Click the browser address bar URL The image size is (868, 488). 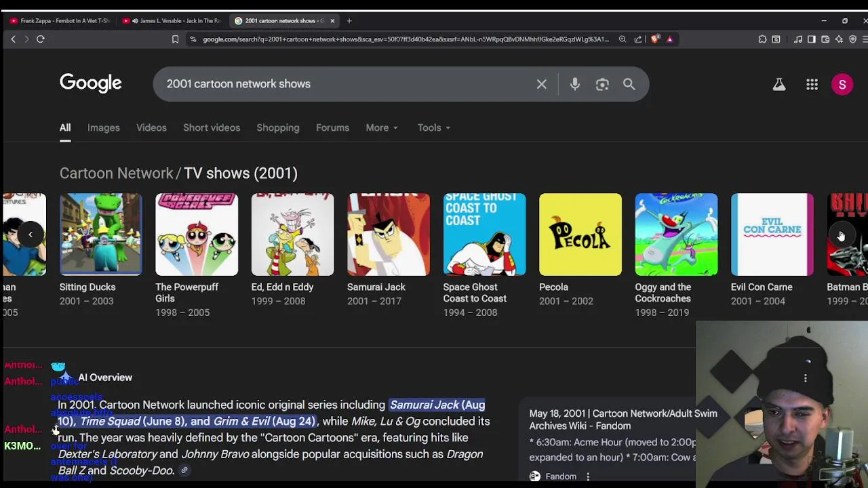click(x=406, y=39)
